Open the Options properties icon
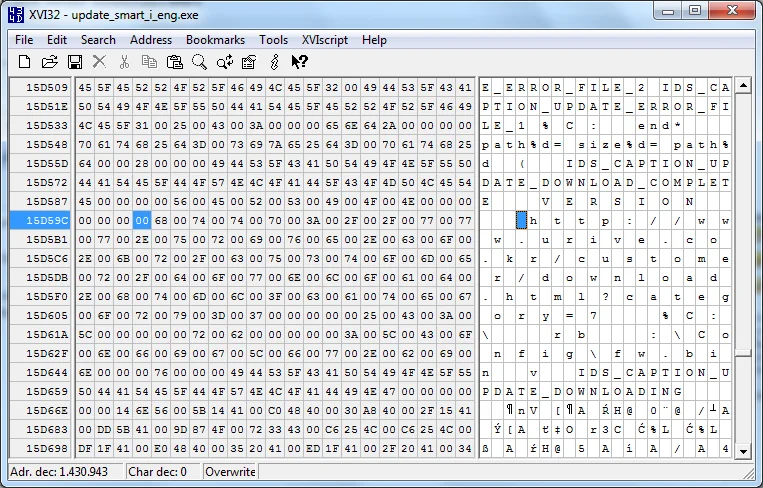This screenshot has width=763, height=488. point(249,62)
